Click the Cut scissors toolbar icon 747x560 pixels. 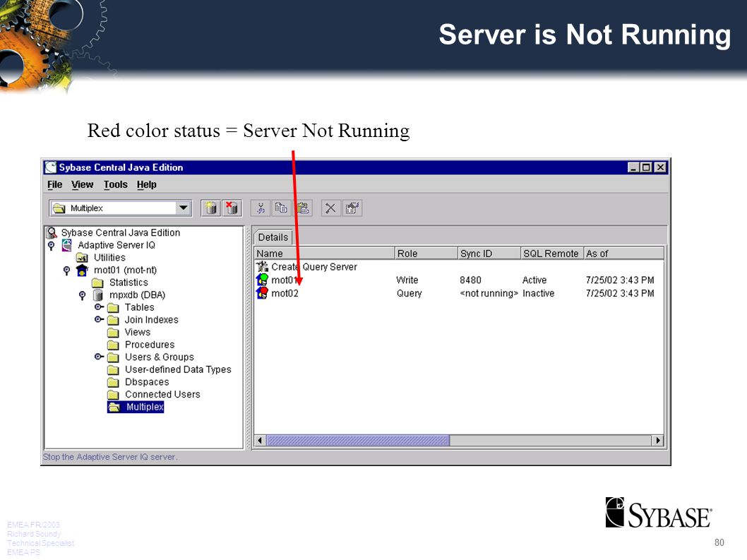(x=261, y=208)
